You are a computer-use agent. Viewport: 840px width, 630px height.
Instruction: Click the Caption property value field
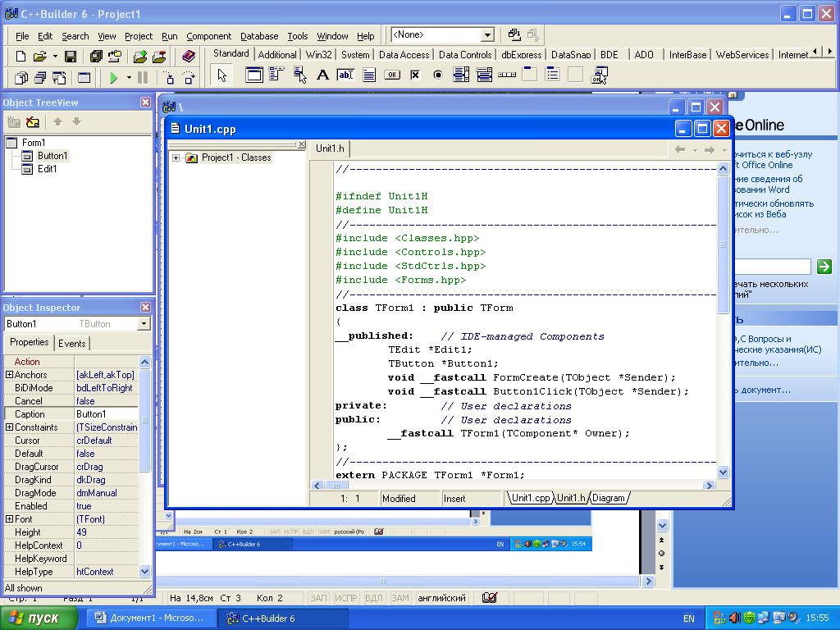pos(106,414)
